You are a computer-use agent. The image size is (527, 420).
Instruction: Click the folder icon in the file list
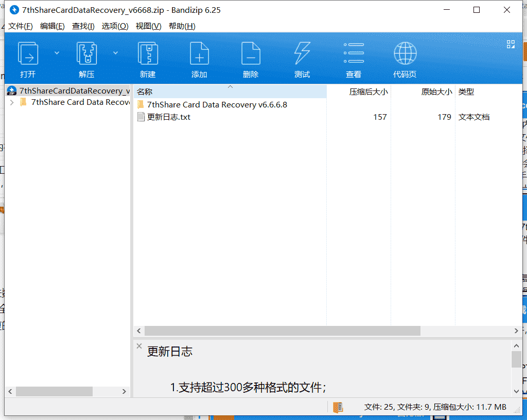coord(141,104)
